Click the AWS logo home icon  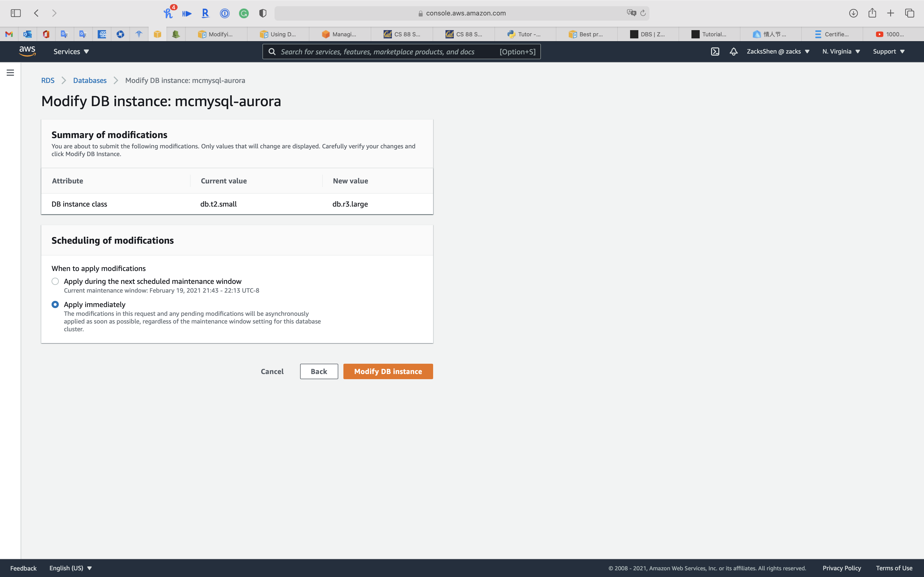pos(27,51)
